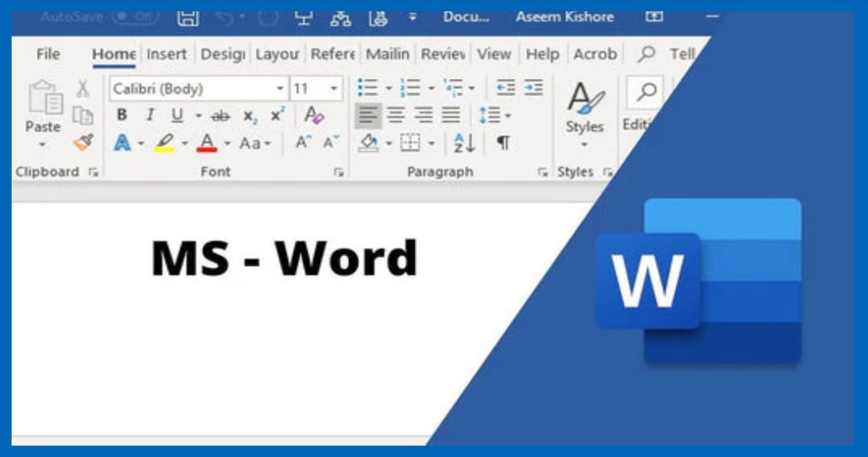Open the Clipboard dialog launcher

click(x=93, y=172)
